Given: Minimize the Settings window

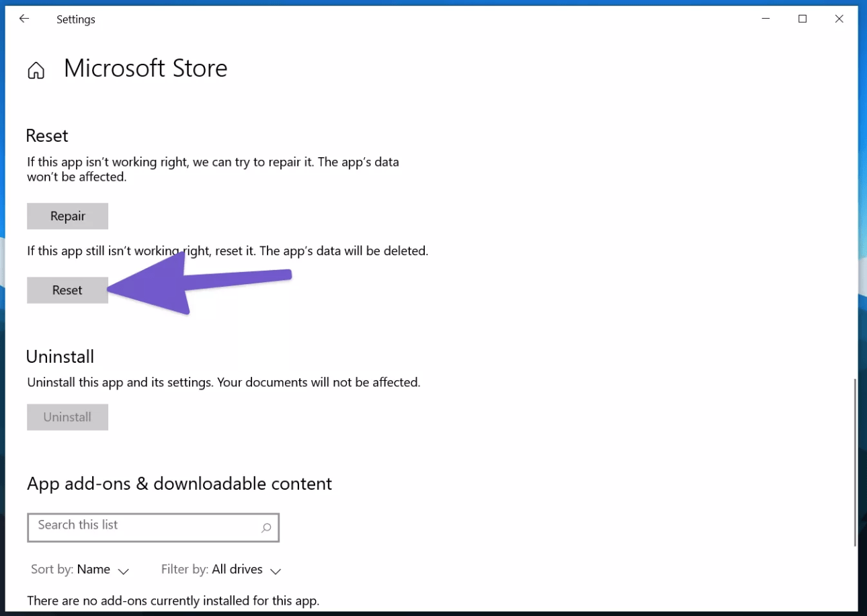Looking at the screenshot, I should pyautogui.click(x=766, y=19).
